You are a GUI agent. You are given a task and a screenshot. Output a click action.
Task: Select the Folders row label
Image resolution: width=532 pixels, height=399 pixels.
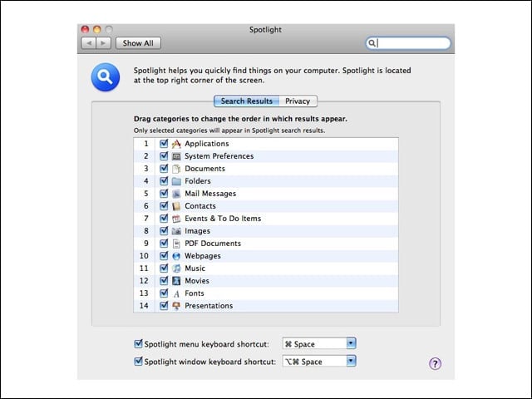198,181
